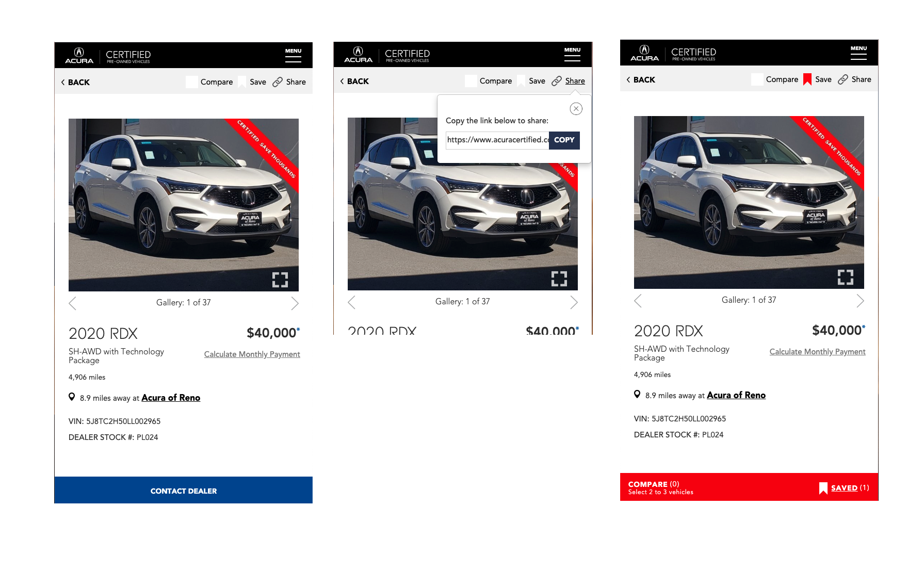Open the Acura of Reno link in the left screen
The image size is (924, 588).
171,398
